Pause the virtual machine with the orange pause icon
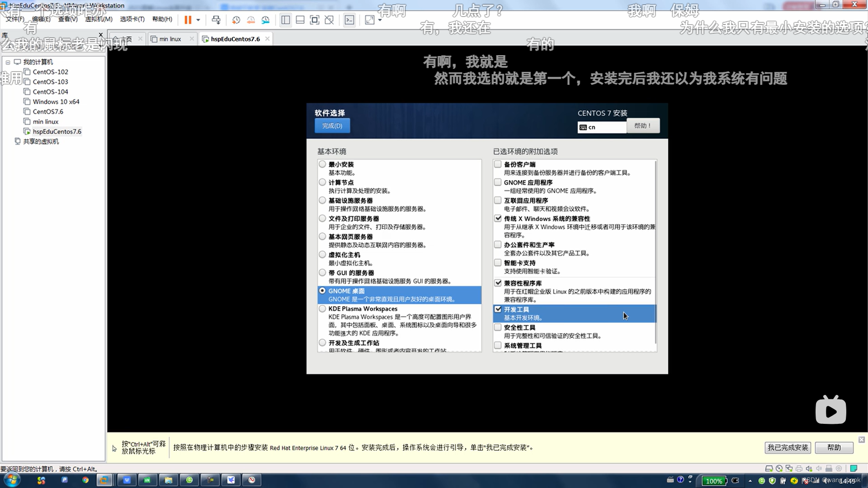 pos(188,20)
